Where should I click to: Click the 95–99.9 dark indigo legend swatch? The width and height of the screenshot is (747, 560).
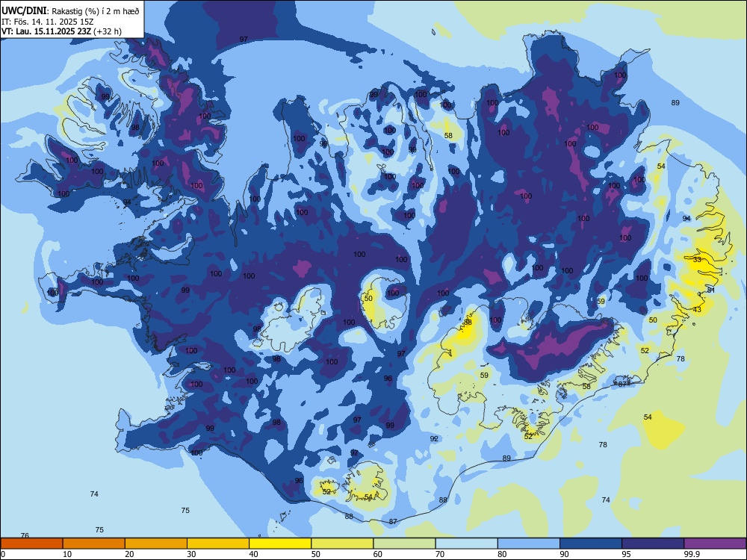pyautogui.click(x=653, y=544)
